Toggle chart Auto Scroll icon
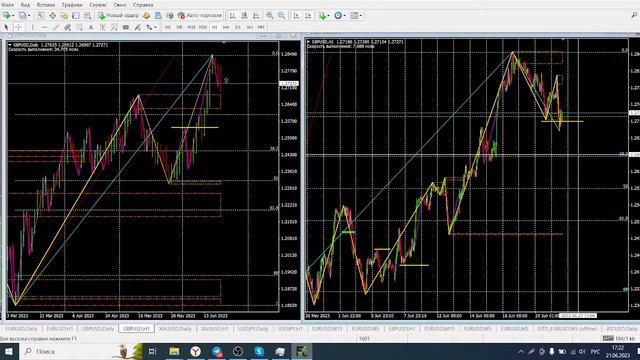Screen dimensions: 640x360 point(297,16)
